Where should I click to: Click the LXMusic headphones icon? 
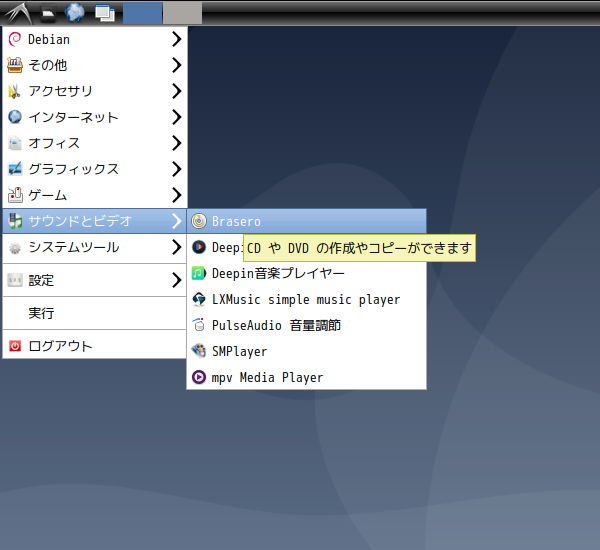[x=199, y=299]
